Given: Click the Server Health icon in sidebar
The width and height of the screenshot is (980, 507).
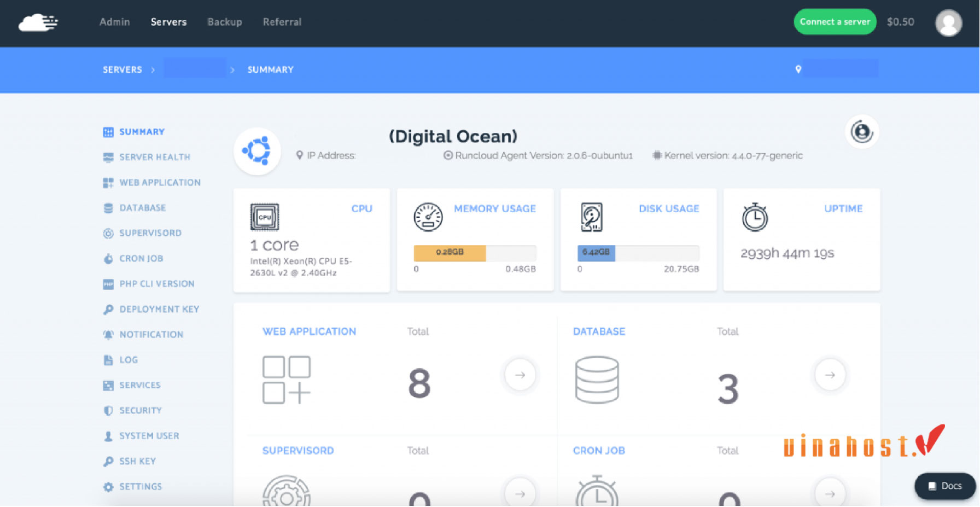Looking at the screenshot, I should tap(108, 158).
